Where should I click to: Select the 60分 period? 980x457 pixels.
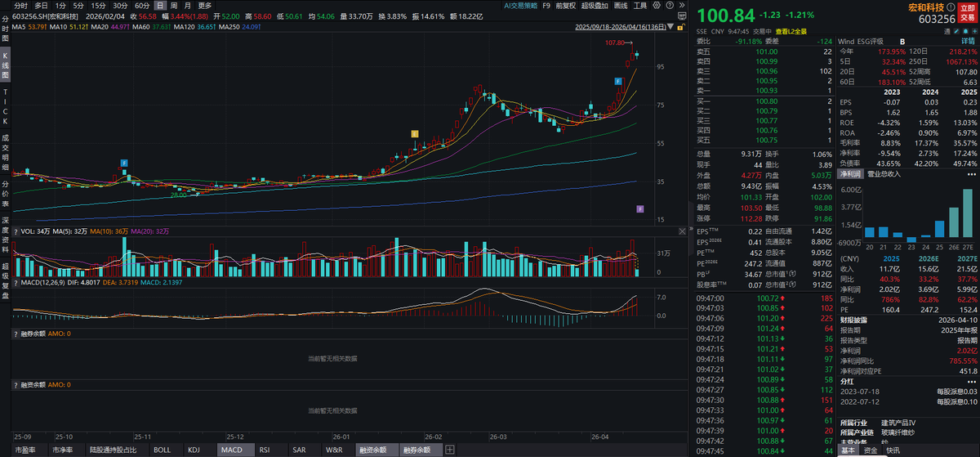click(x=142, y=5)
